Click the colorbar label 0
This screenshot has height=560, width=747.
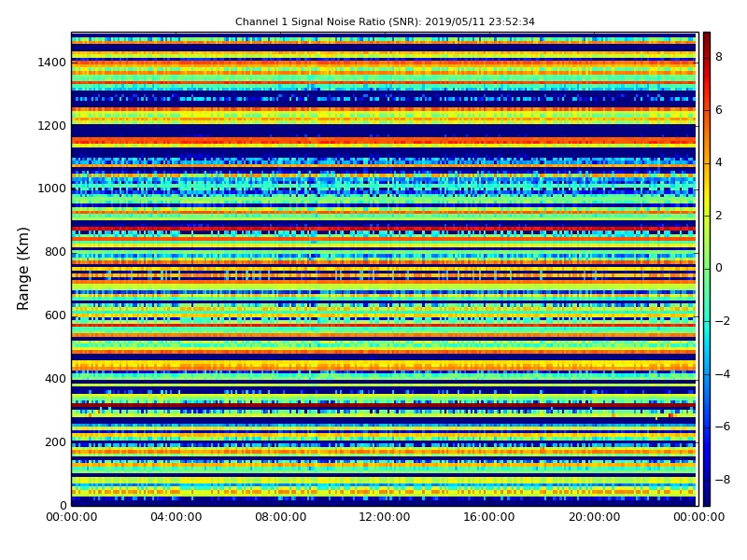719,268
